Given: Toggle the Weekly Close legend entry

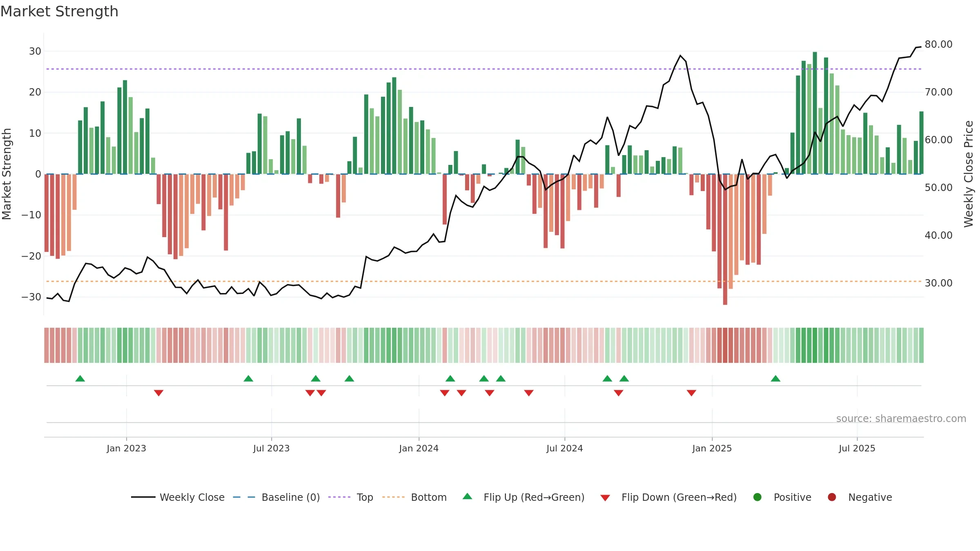Looking at the screenshot, I should coord(178,497).
